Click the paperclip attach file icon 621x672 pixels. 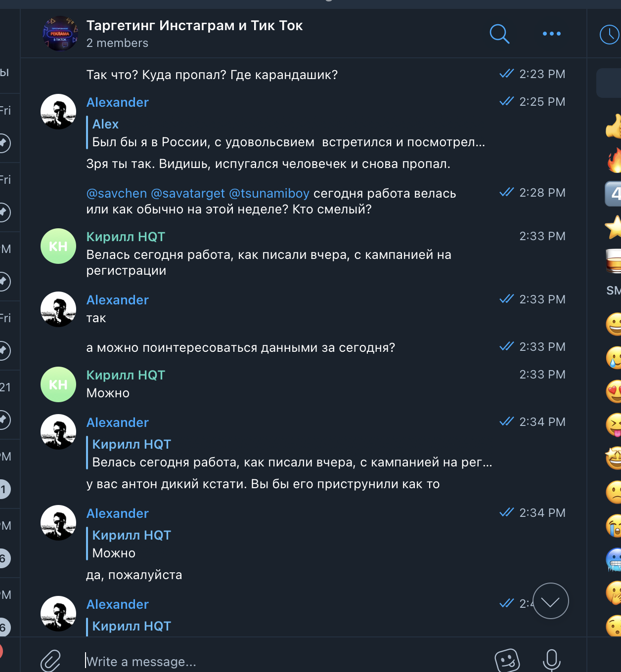(x=50, y=661)
